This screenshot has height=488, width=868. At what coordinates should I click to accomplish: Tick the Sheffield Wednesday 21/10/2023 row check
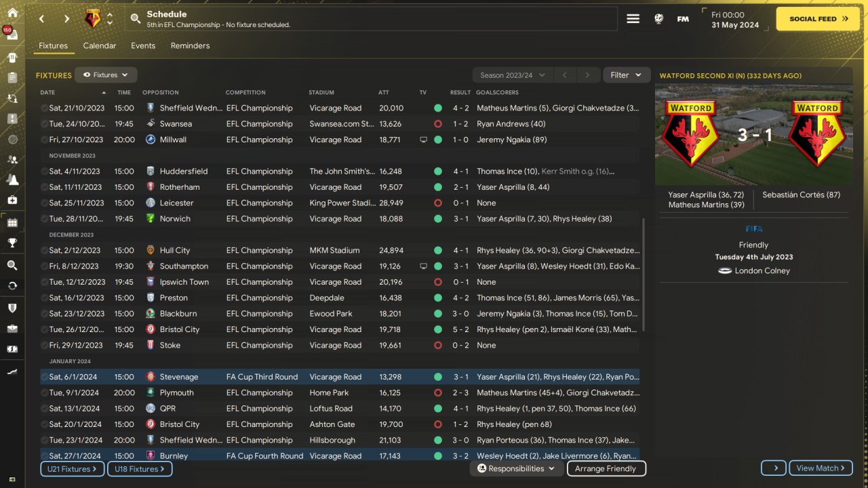click(44, 108)
